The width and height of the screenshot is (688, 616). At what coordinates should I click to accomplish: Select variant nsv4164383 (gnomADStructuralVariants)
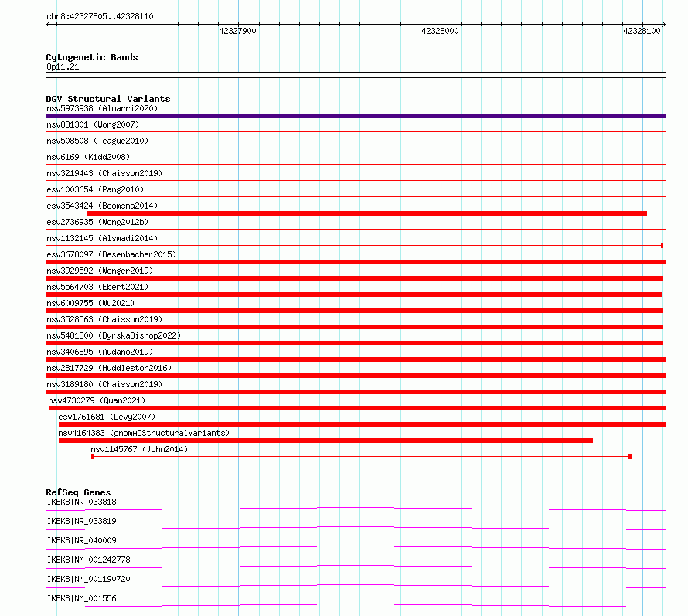(x=144, y=433)
